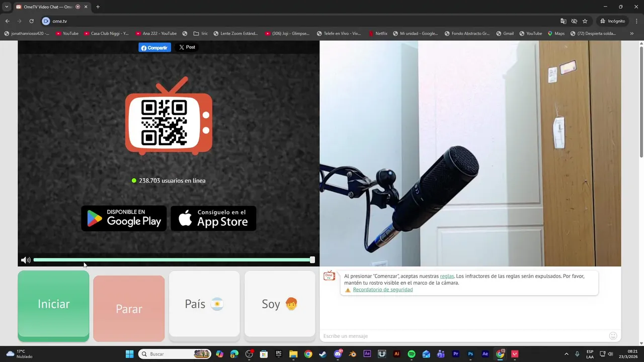The image size is (644, 362).
Task: Open the (72) Despierta solda bookmark
Action: click(593, 34)
